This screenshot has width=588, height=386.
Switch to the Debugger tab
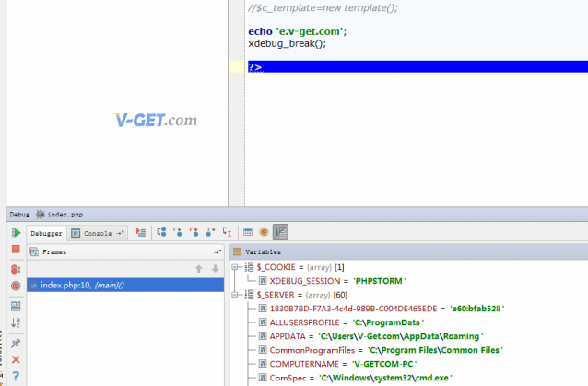pos(46,233)
